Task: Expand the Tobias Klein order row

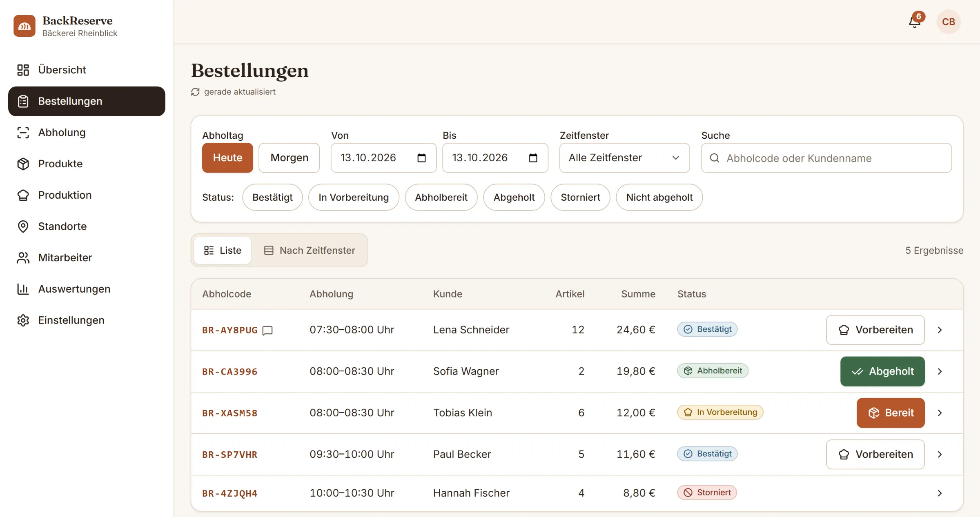Action: pyautogui.click(x=940, y=413)
